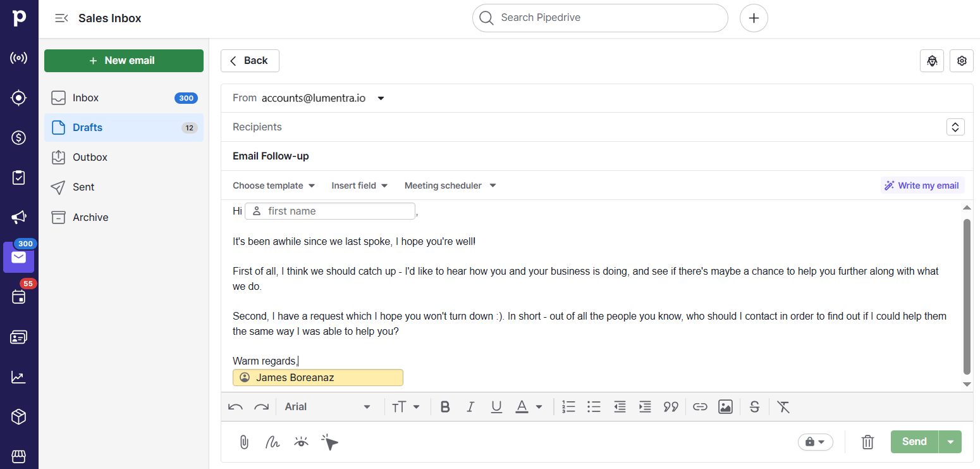Open the Sales Inbox email icon with badge
This screenshot has height=469, width=980.
19,257
